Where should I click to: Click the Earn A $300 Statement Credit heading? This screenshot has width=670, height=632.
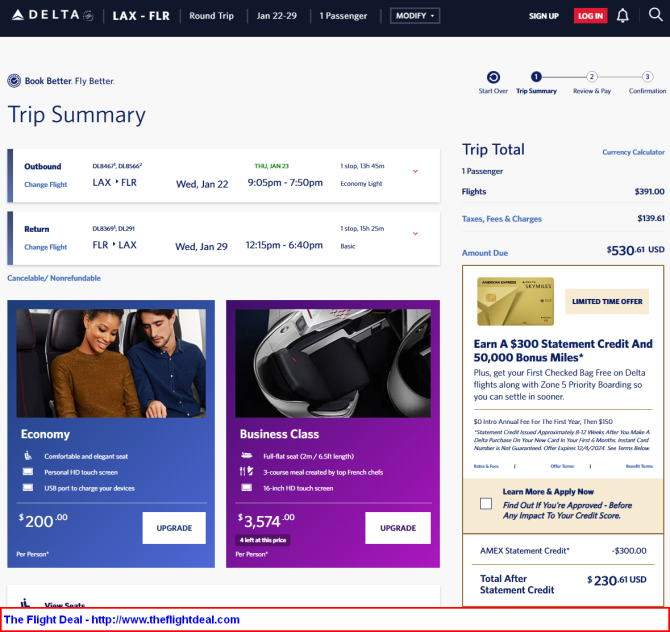(x=563, y=350)
